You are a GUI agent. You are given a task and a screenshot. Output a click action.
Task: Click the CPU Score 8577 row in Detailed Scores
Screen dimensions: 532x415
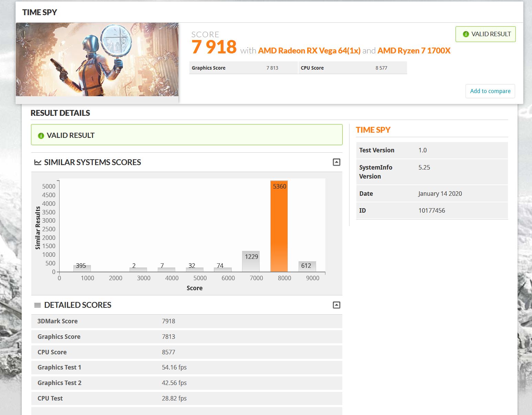point(187,352)
